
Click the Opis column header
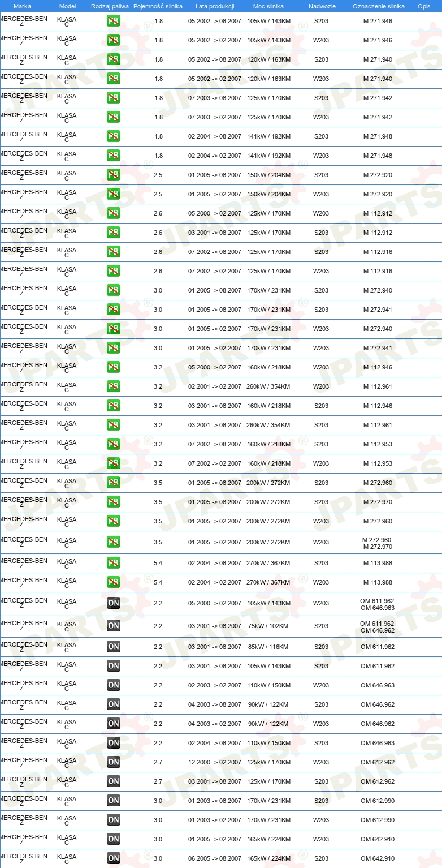coord(423,6)
